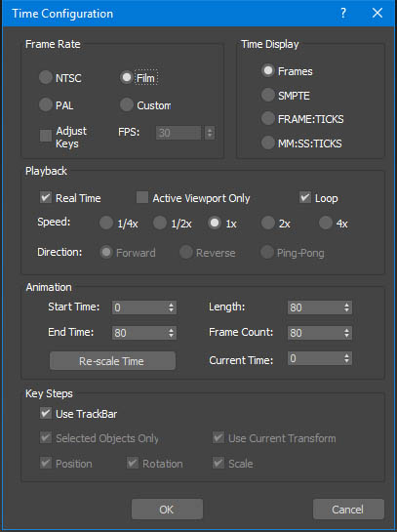Select MM:SS:TICKS time display
This screenshot has height=532, width=397.
268,143
